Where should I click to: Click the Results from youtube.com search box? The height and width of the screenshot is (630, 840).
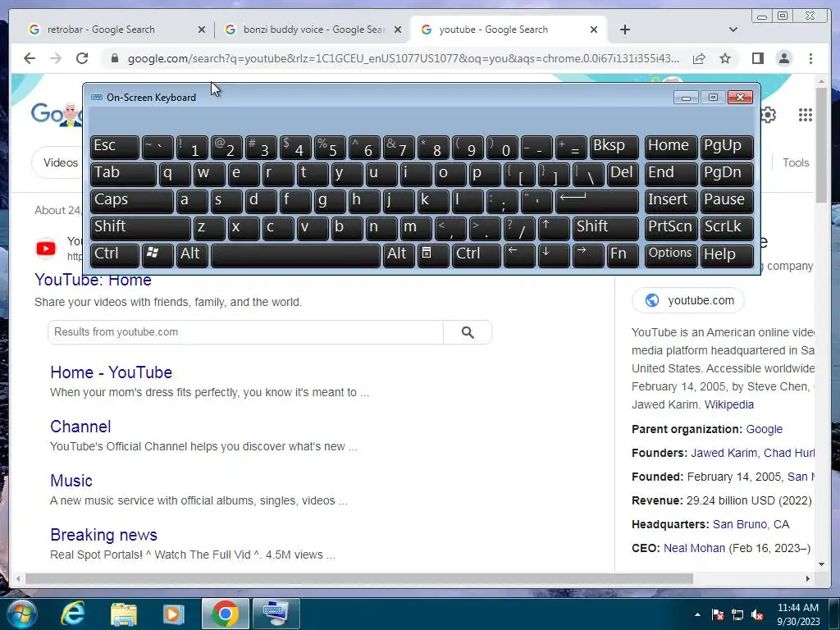point(245,332)
